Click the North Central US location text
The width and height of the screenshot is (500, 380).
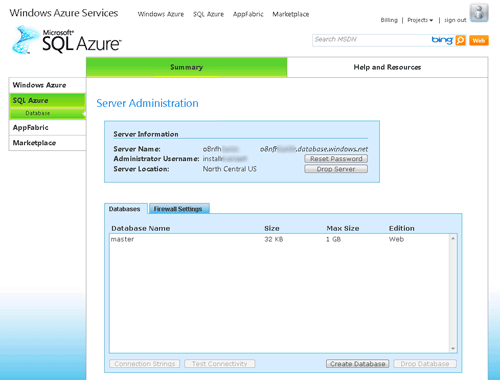pyautogui.click(x=230, y=169)
